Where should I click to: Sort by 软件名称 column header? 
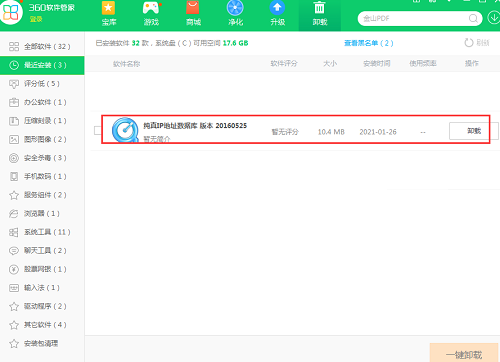[x=126, y=64]
